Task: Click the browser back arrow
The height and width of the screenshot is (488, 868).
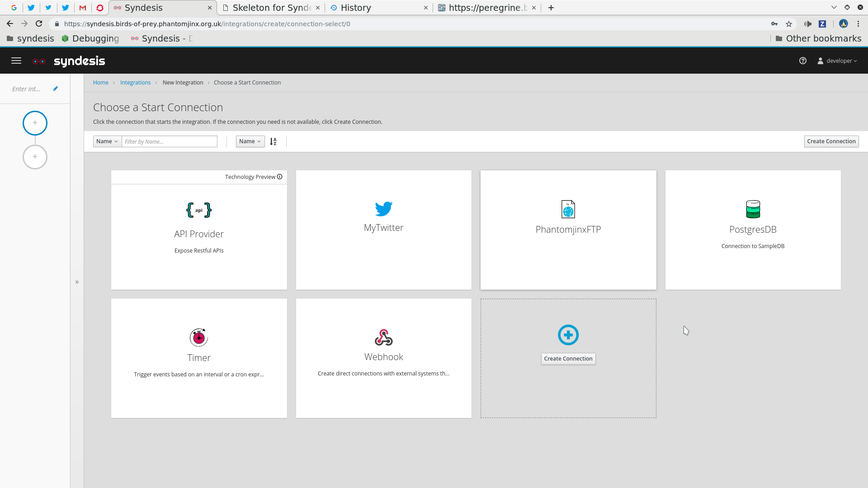Action: [10, 23]
